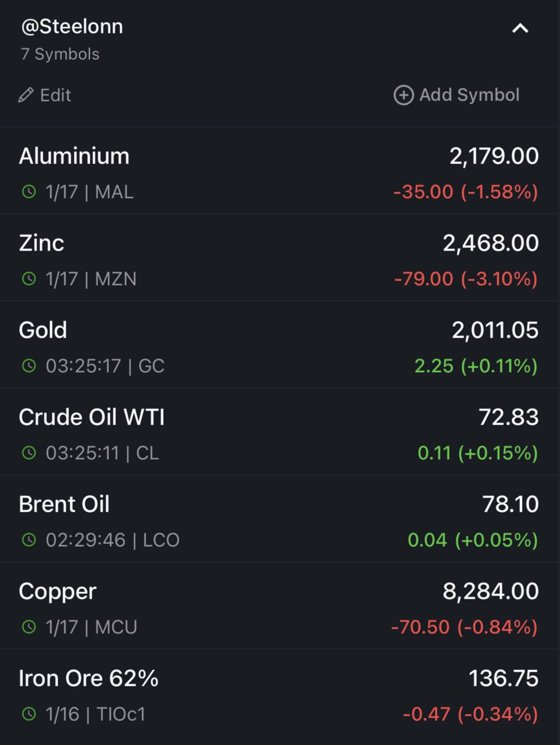Click the clock icon under Crude Oil WTI
Image resolution: width=560 pixels, height=745 pixels.
(x=28, y=453)
